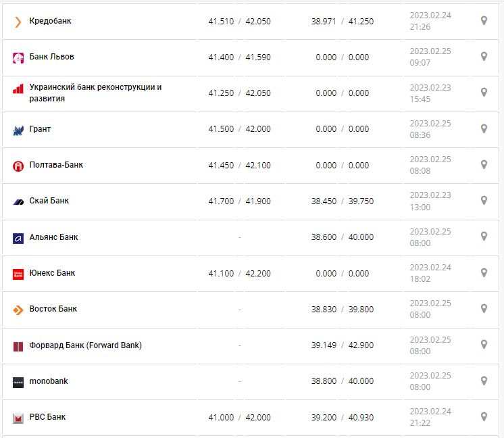Click the monobank logo icon
Screen dimensions: 504x438
tap(18, 382)
